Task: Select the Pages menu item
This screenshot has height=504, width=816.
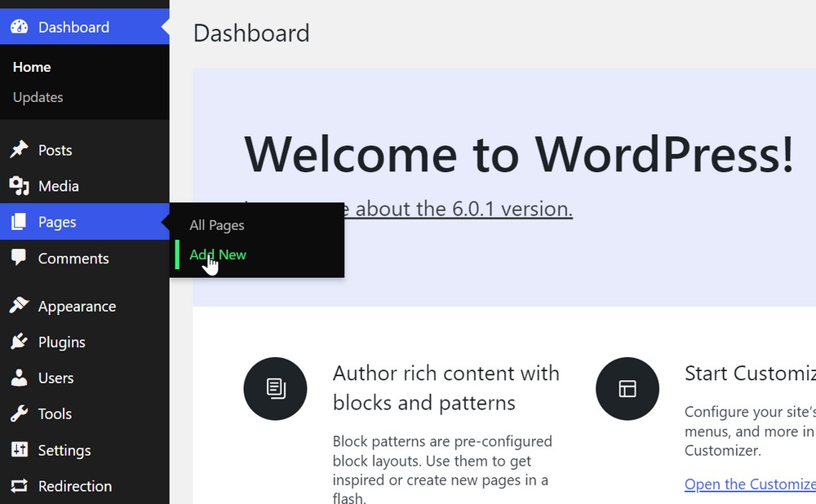Action: tap(84, 222)
